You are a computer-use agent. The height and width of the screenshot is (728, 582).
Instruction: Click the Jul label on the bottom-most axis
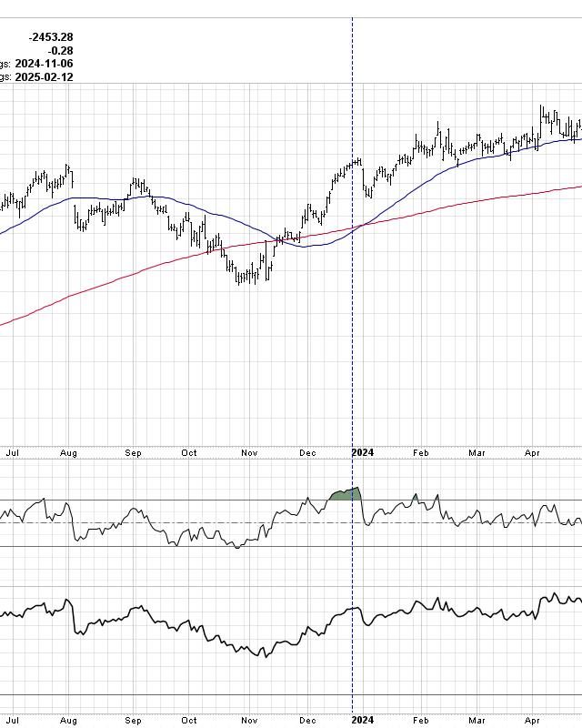13,720
